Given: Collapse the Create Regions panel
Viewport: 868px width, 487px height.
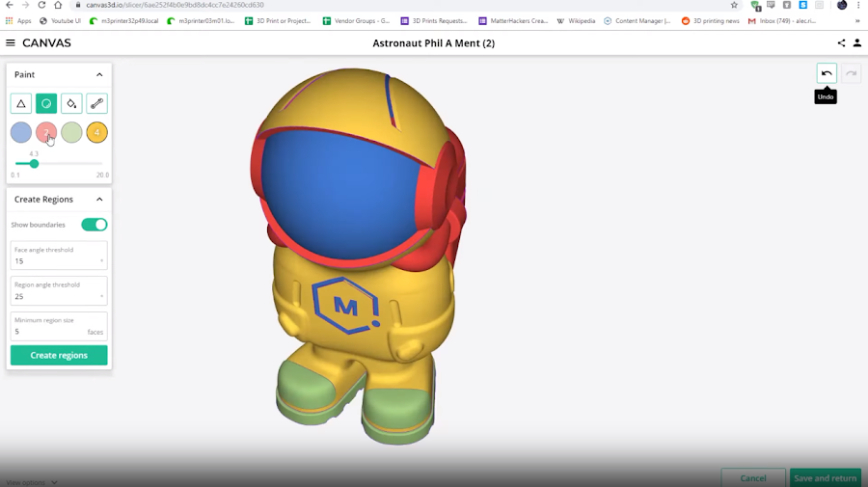Looking at the screenshot, I should (99, 200).
